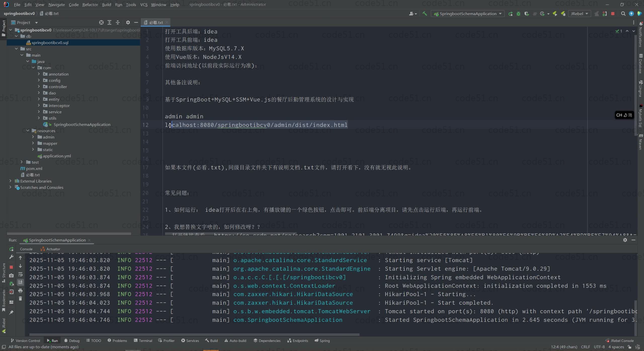Open the Problems tool window button
644x351 pixels.
point(117,340)
